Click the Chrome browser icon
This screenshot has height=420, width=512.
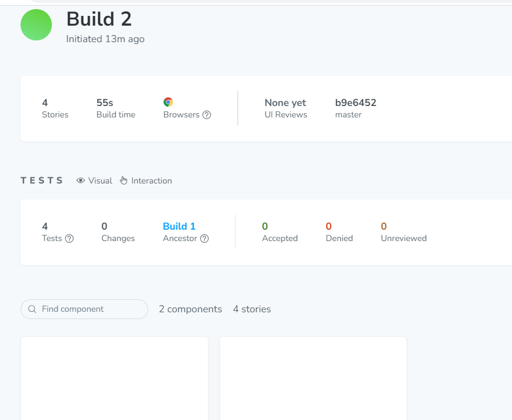pyautogui.click(x=168, y=102)
